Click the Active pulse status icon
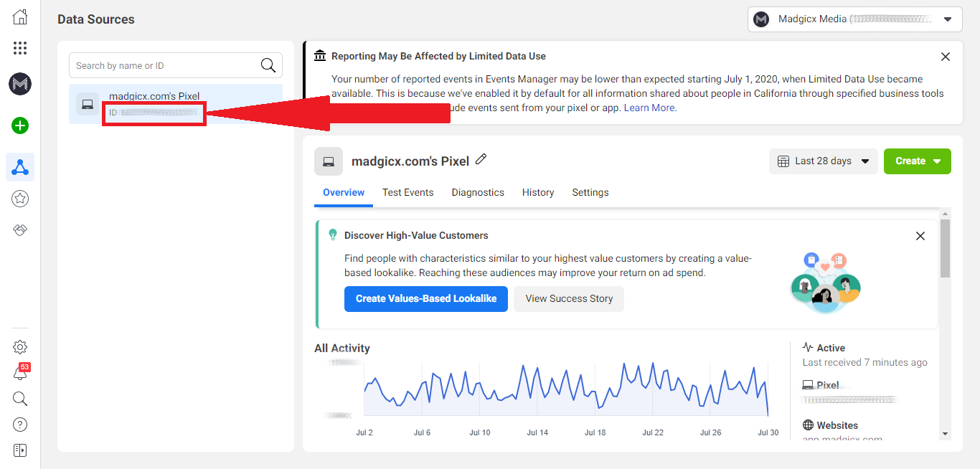The width and height of the screenshot is (980, 469). pos(808,347)
